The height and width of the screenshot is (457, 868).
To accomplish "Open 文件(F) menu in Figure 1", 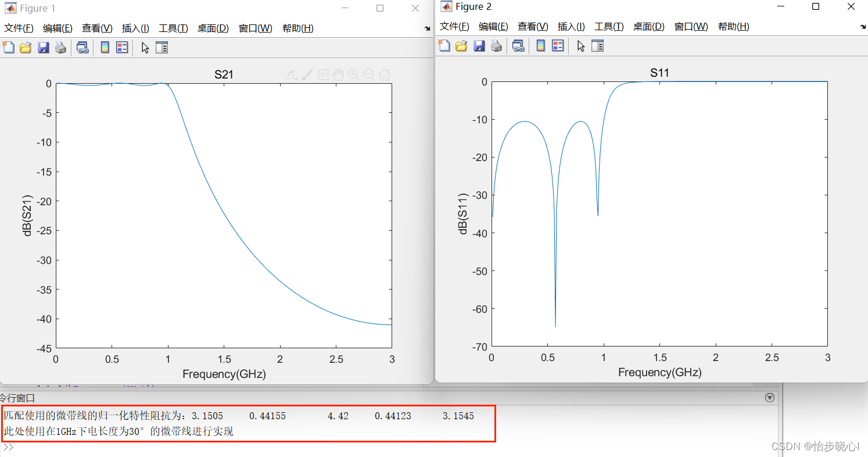I will tap(19, 28).
